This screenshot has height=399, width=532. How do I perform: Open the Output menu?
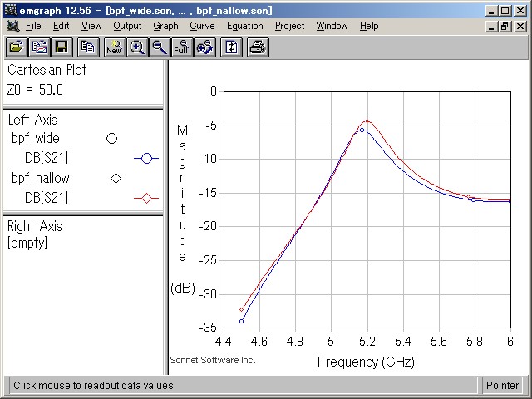127,26
